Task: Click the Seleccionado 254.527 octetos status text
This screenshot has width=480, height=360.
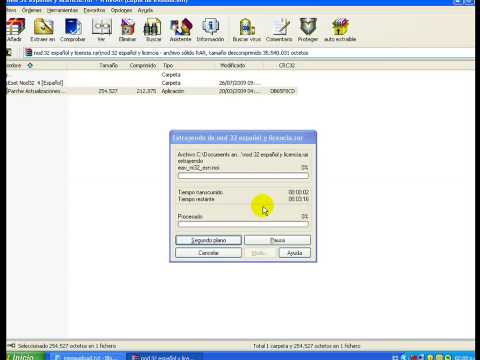Action: (x=67, y=346)
